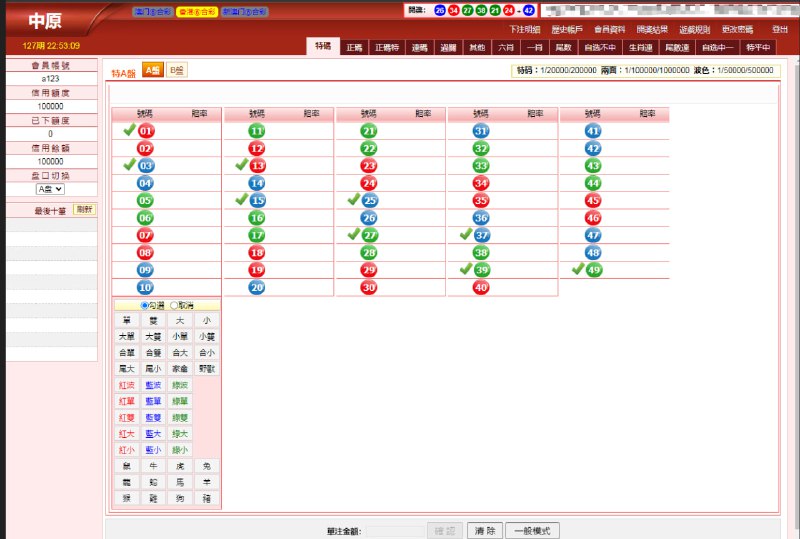800x539 pixels.
Task: Click the 紅波 quick-select button
Action: 127,384
